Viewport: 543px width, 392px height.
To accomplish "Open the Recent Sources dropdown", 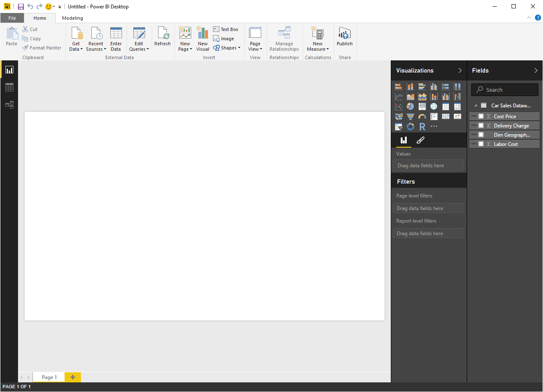I will 96,39.
